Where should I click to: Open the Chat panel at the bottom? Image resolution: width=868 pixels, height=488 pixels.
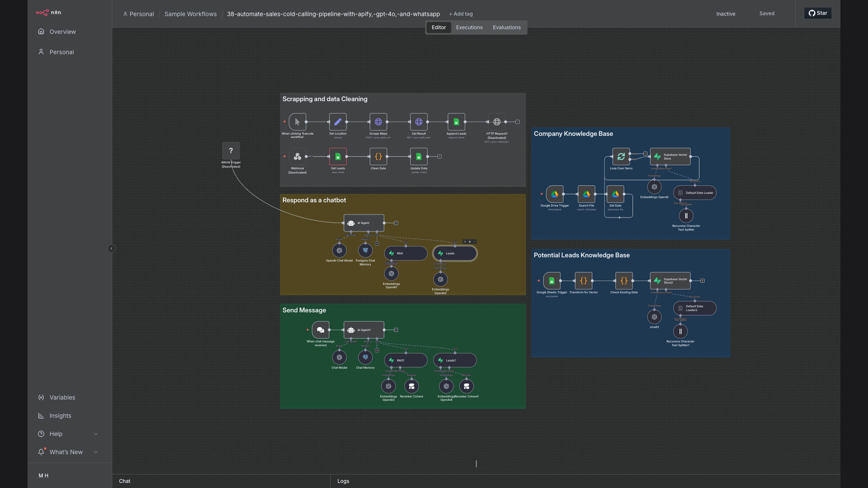click(125, 481)
